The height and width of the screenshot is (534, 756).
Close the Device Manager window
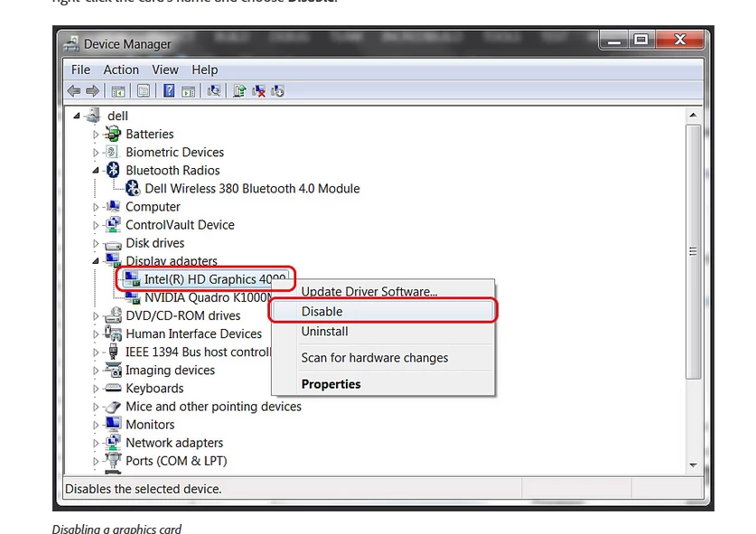[679, 40]
